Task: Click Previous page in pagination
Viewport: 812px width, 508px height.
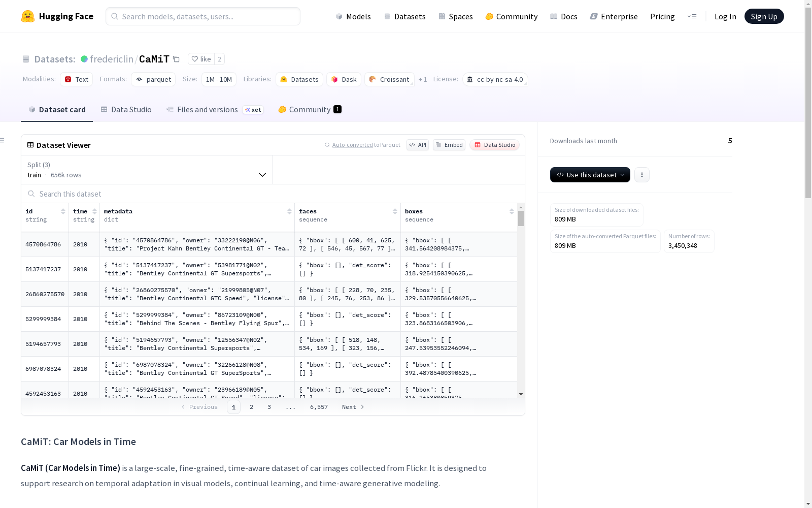Action: (199, 407)
